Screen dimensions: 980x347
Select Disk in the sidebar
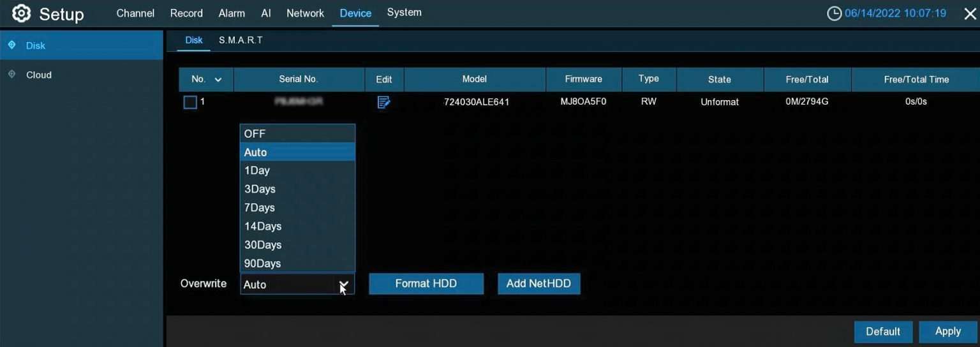(82, 45)
